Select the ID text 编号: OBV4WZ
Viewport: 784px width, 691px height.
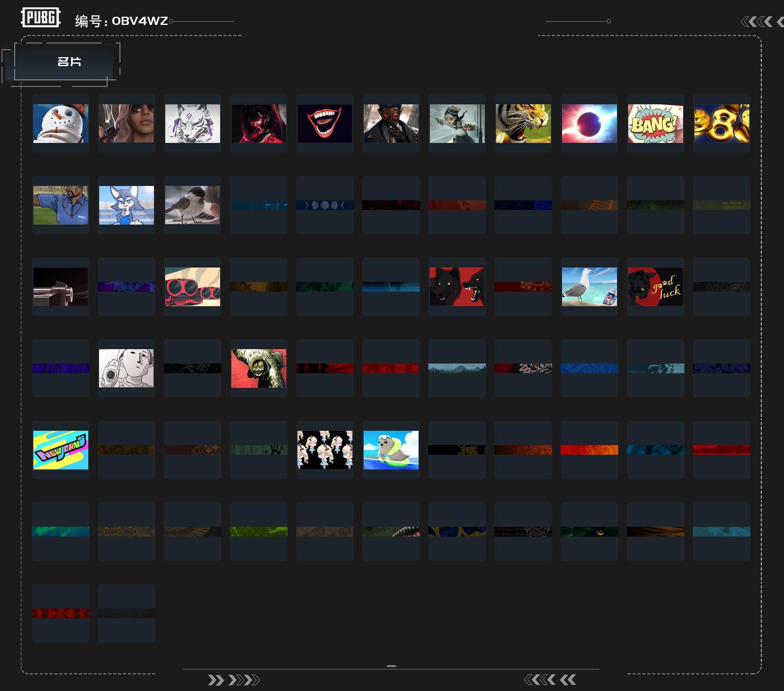point(121,21)
